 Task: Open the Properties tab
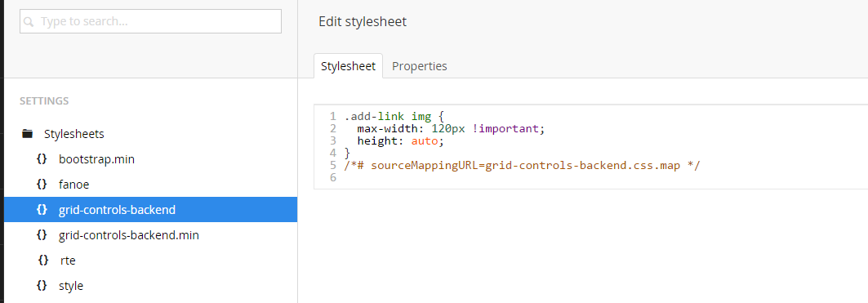(419, 66)
